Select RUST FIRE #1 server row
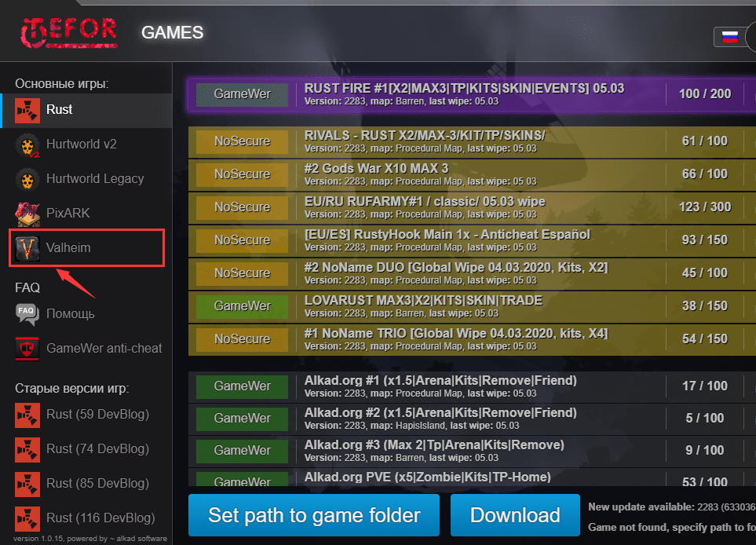The height and width of the screenshot is (545, 756). (x=463, y=93)
